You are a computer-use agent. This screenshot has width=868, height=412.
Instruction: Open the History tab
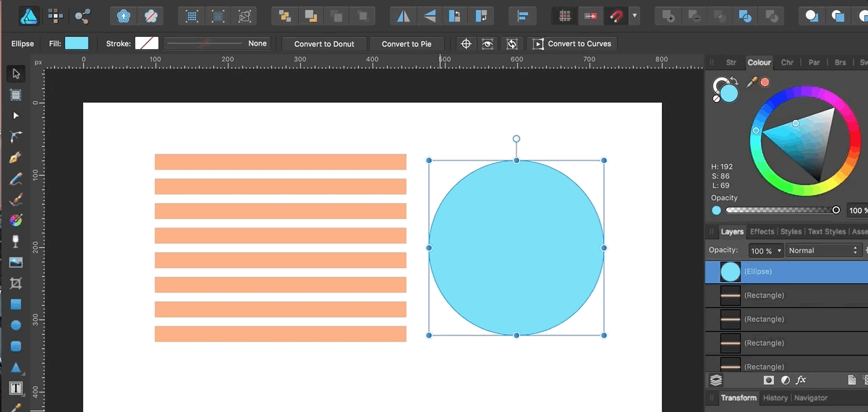[x=775, y=398]
